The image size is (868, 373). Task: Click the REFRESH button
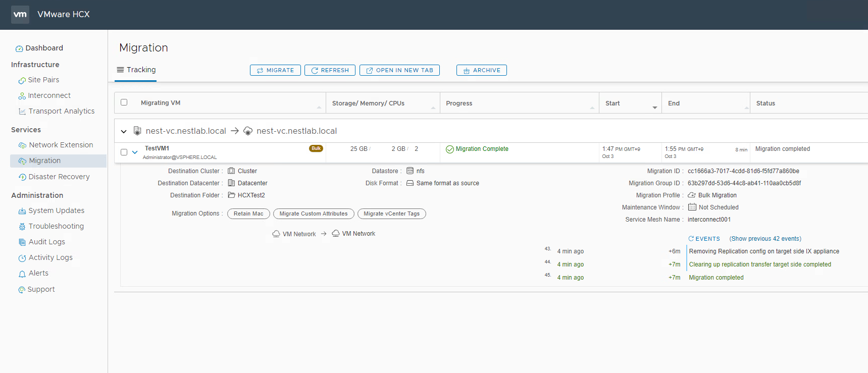[330, 70]
